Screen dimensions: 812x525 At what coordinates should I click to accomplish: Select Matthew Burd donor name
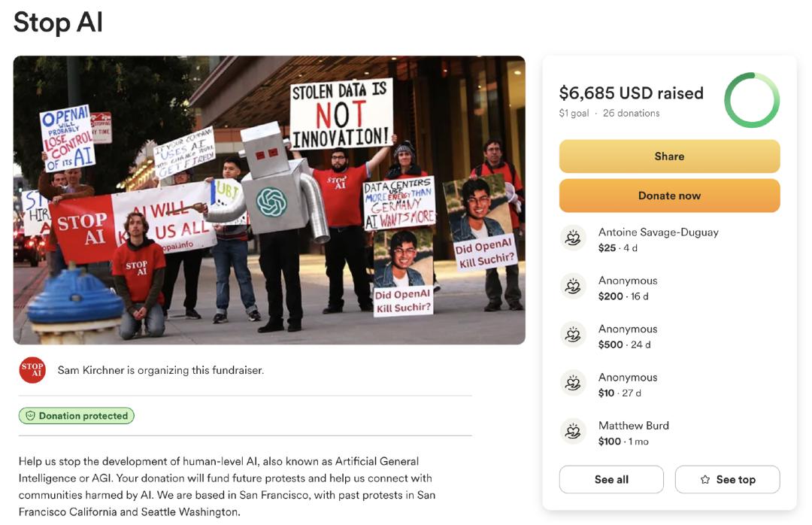(x=633, y=426)
